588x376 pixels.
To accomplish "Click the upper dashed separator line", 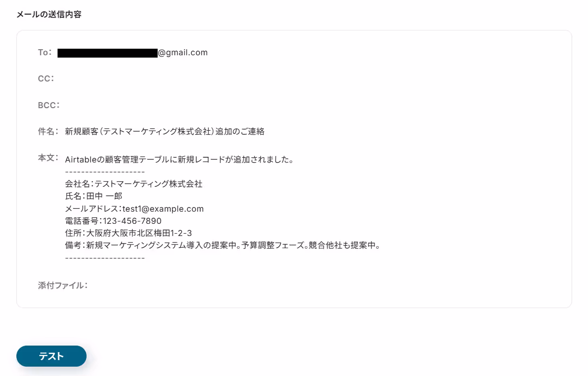I will click(x=105, y=172).
